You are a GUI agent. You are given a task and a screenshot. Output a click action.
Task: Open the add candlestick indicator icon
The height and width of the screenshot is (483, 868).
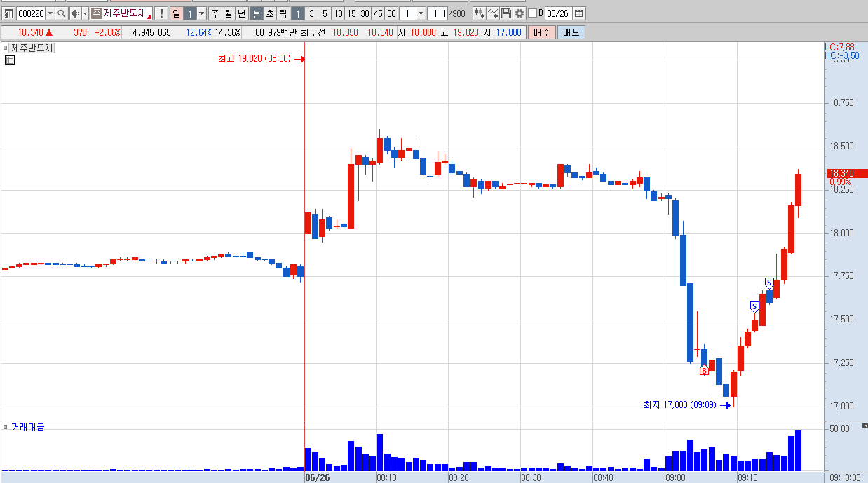click(480, 13)
